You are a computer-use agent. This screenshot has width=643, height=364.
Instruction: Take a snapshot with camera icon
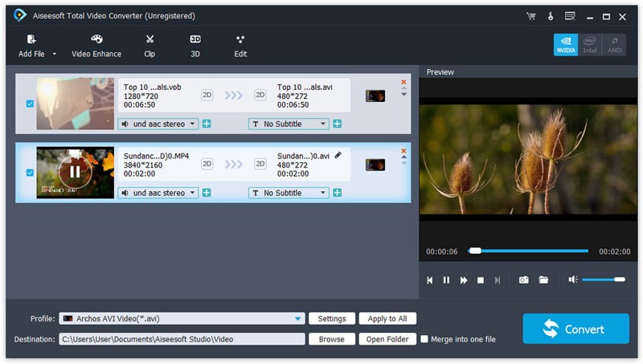click(x=523, y=280)
